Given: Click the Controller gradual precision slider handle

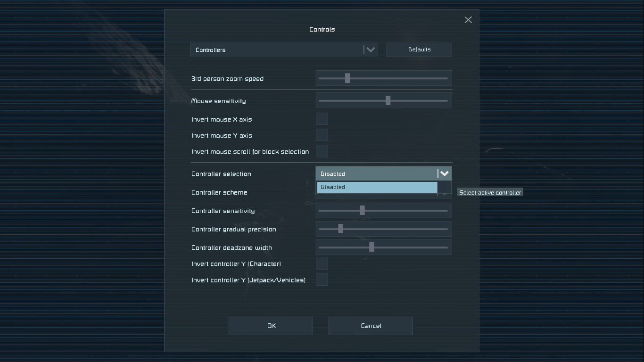Looking at the screenshot, I should [340, 229].
